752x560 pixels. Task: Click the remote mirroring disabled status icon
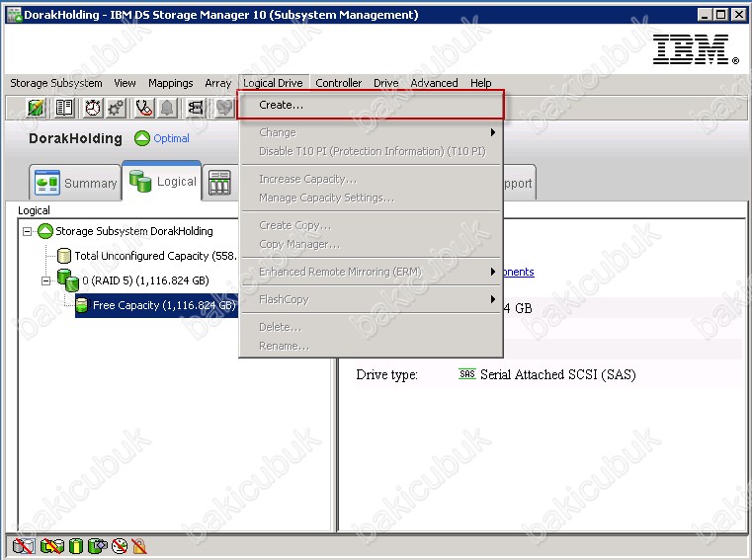23,546
